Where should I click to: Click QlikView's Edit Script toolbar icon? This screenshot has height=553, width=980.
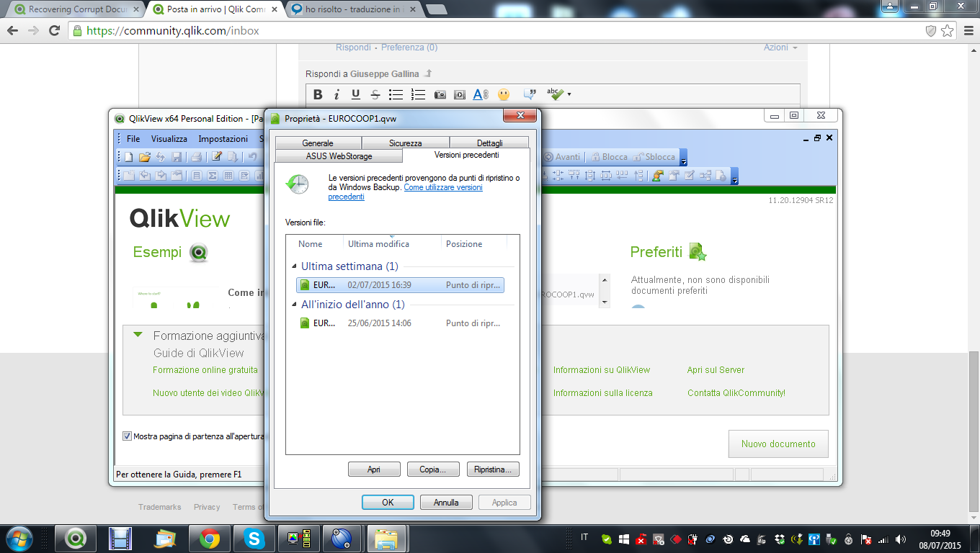(x=216, y=157)
